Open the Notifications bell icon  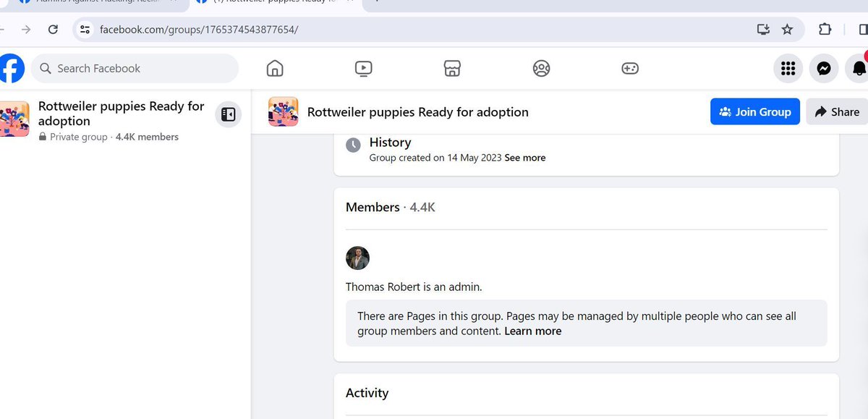click(858, 68)
